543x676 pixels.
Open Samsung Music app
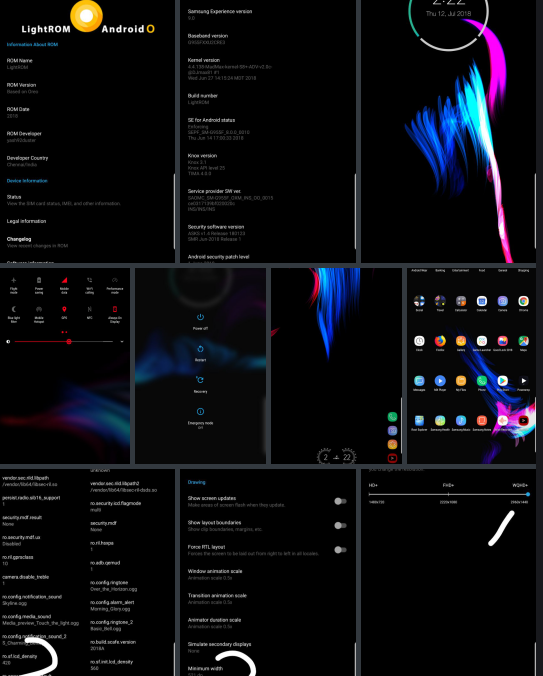point(461,420)
